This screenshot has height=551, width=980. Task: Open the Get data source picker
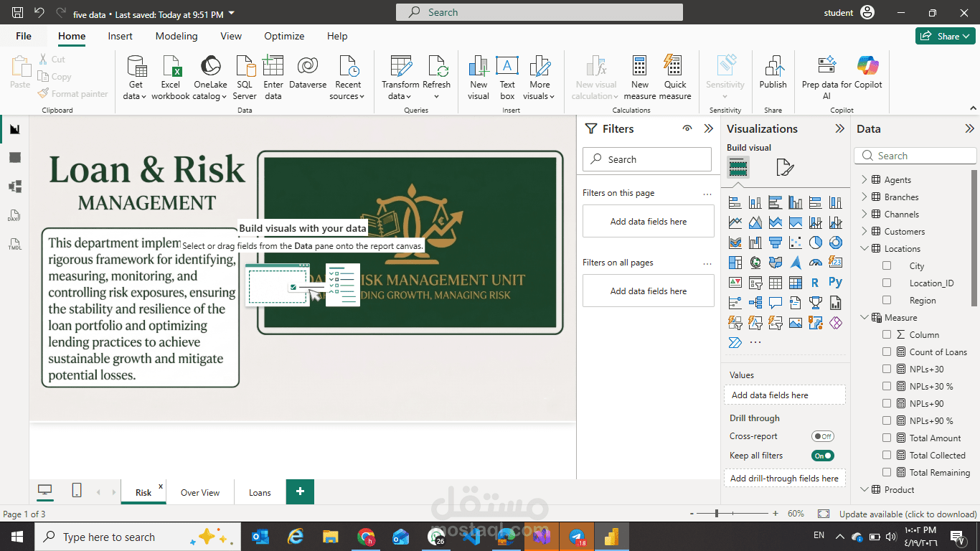(x=136, y=77)
